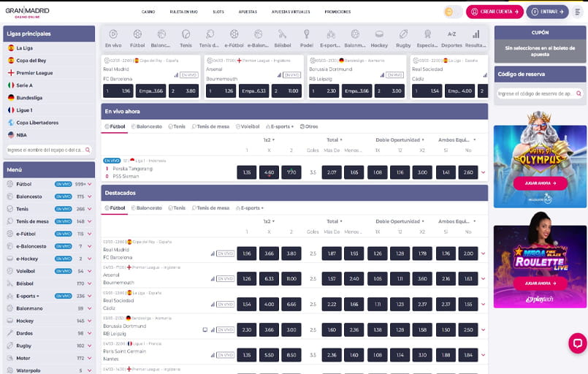Select 8.50 Nantes odds in PSG row
588x374 pixels.
point(291,355)
